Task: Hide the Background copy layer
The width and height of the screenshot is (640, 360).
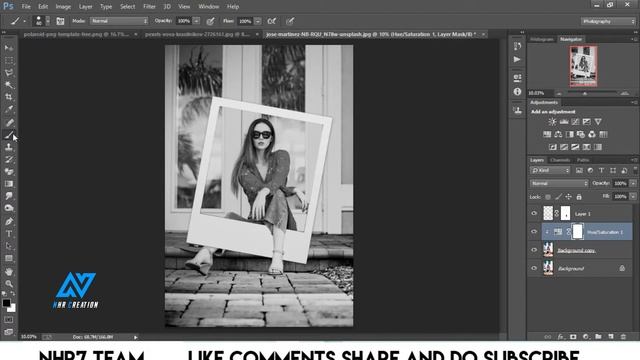Action: point(534,250)
